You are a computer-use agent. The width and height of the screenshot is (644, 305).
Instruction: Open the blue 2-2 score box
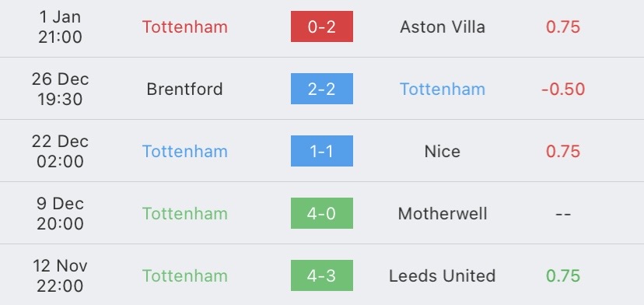click(x=321, y=89)
